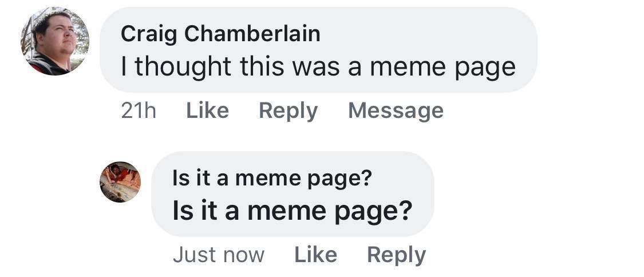Message Craig Chamberlain from his comment
This screenshot has height=277, width=644.
click(x=396, y=111)
